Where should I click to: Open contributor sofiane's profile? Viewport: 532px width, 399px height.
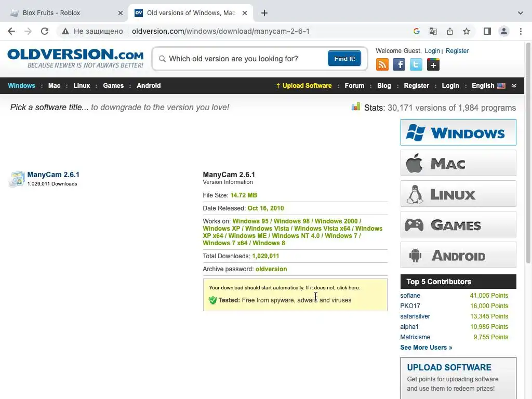click(x=410, y=296)
